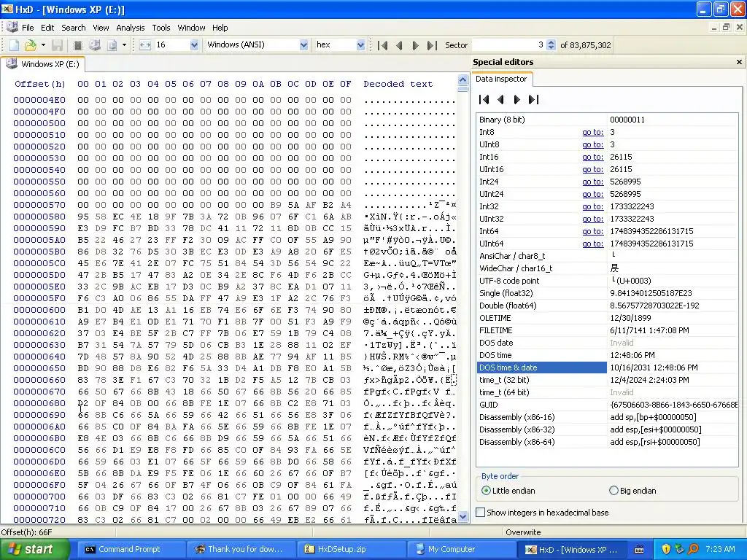Click go to link for UInt16
Image resolution: width=747 pixels, height=560 pixels.
592,169
